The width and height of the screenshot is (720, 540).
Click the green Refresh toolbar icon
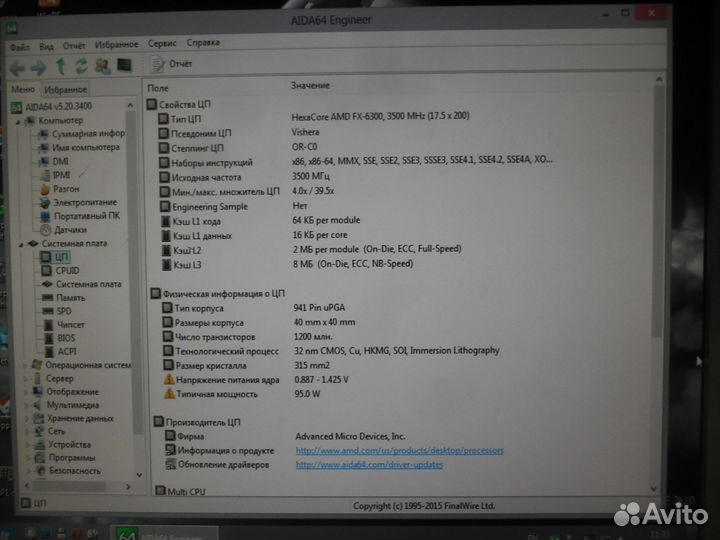pyautogui.click(x=80, y=67)
